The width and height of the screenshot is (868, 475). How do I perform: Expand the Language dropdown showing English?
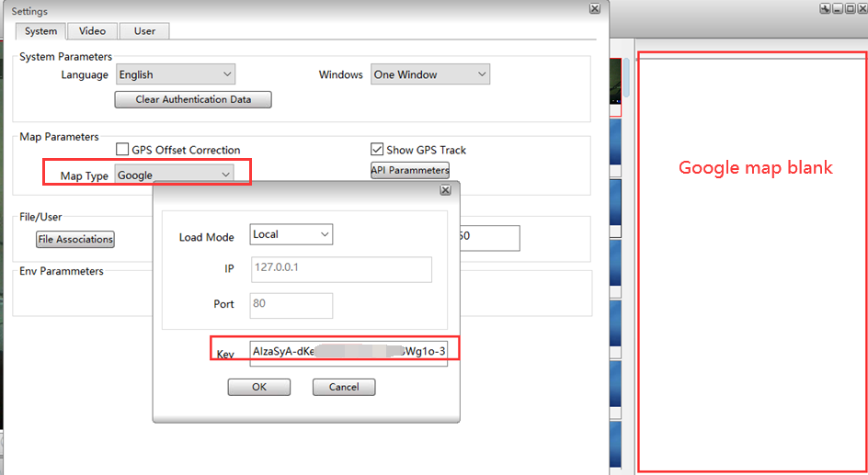[x=176, y=74]
